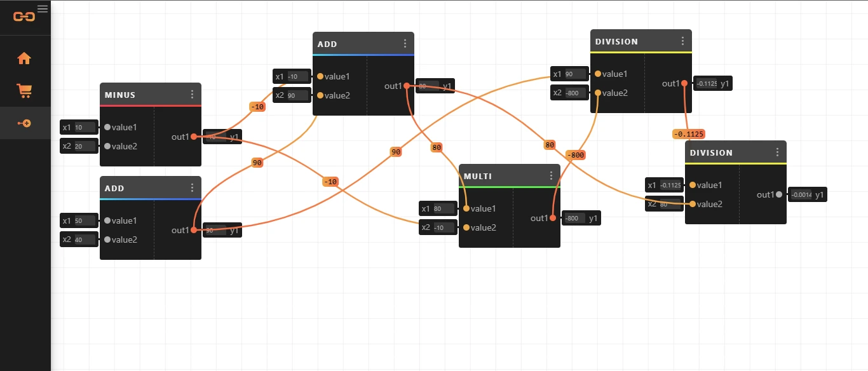This screenshot has height=371, width=868.
Task: Select the MULTI node title bar
Action: tap(510, 175)
